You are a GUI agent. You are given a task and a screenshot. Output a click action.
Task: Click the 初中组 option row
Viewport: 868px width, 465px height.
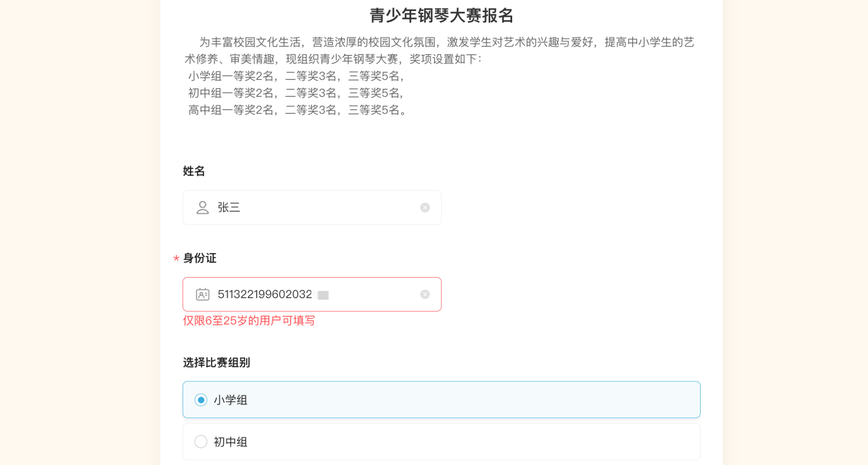pos(441,442)
